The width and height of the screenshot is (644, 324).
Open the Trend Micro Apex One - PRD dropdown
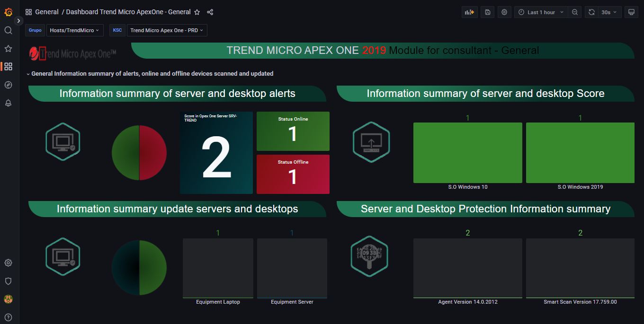tap(167, 30)
